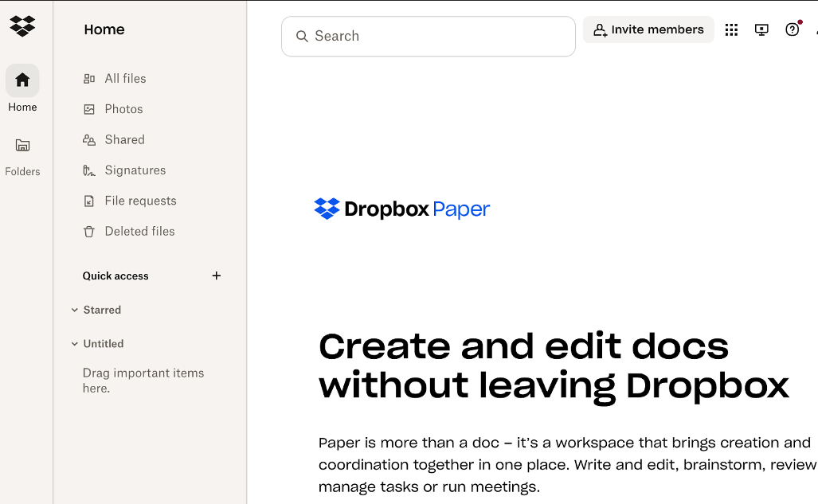Click the Dropbox logo in the sidebar
The height and width of the screenshot is (504, 818).
pyautogui.click(x=22, y=25)
